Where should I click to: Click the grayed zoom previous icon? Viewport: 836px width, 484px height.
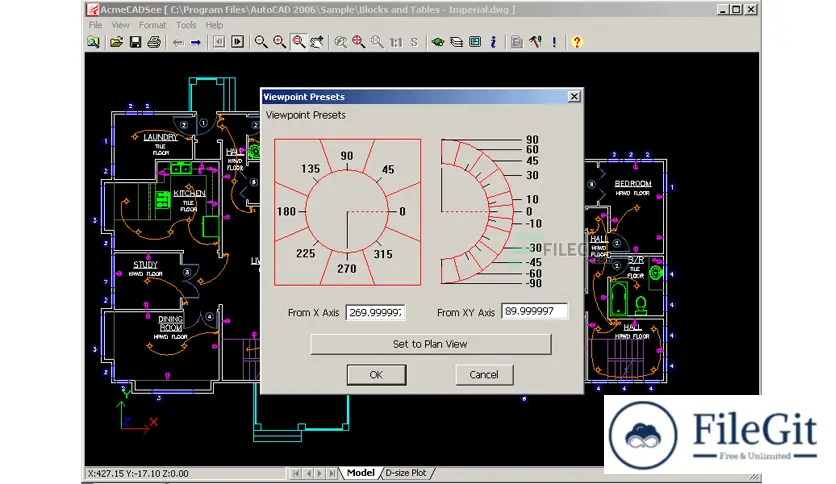pos(340,42)
